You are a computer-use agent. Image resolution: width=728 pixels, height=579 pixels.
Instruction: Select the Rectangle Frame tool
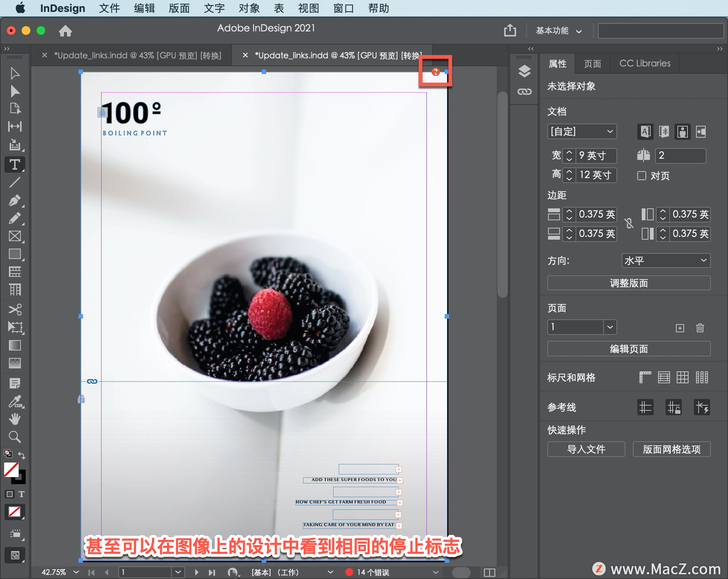tap(15, 236)
